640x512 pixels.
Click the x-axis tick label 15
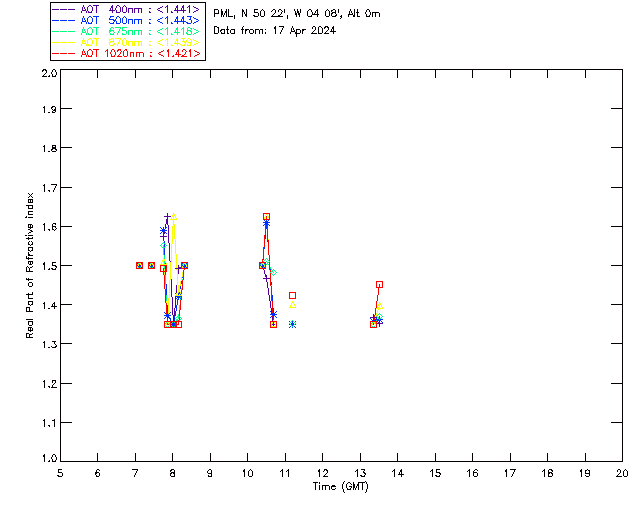(x=435, y=473)
